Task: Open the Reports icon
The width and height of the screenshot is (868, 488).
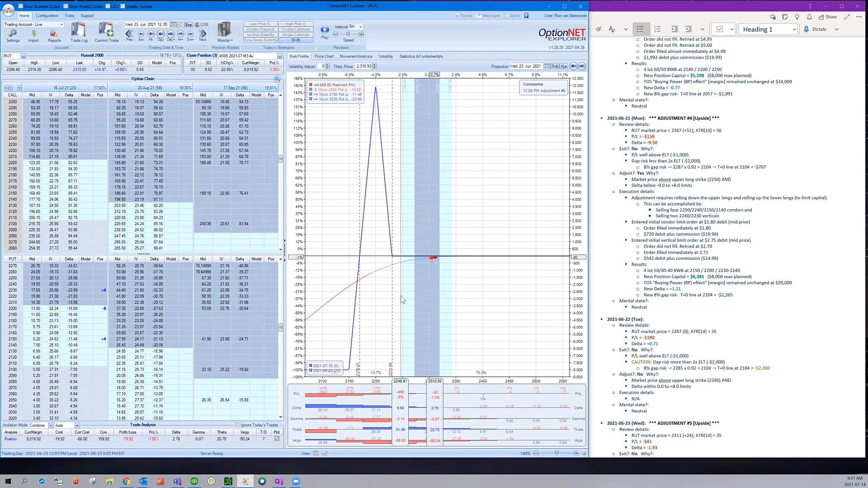Action: click(54, 35)
